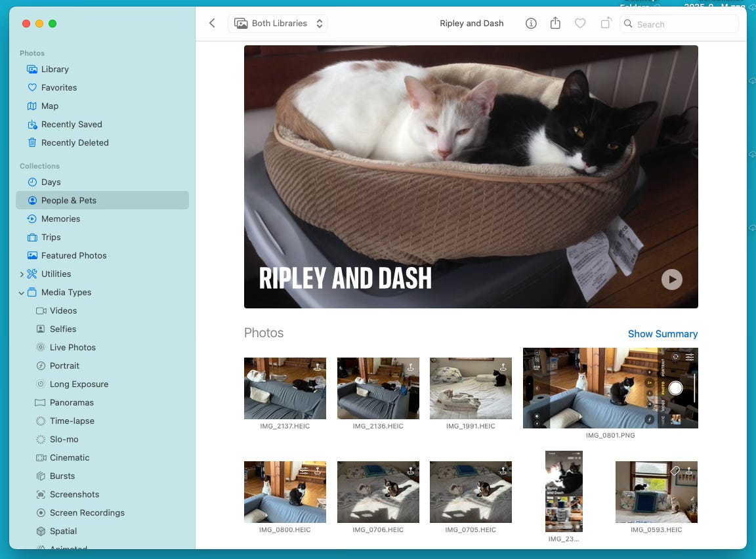Click the Photos section heading
The image size is (756, 559).
click(264, 333)
